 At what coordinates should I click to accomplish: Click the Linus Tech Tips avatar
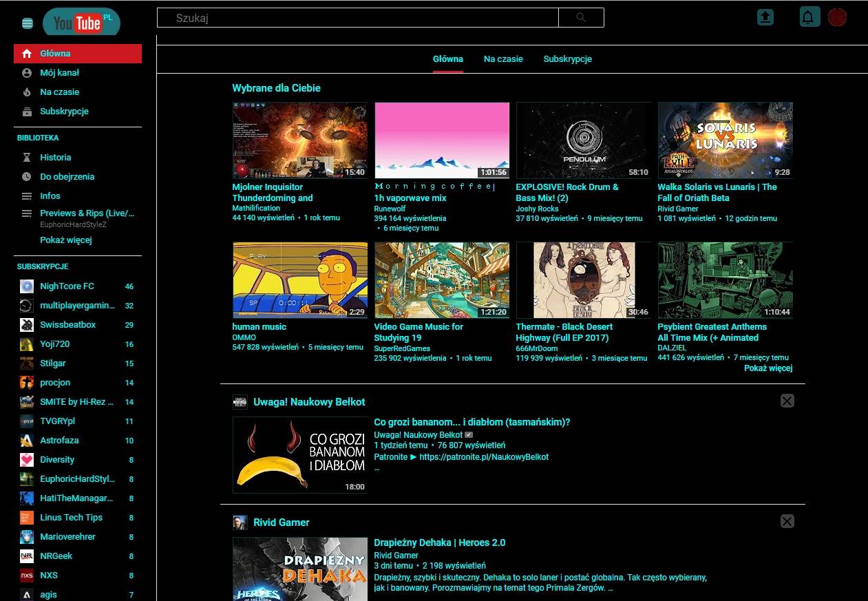[27, 518]
